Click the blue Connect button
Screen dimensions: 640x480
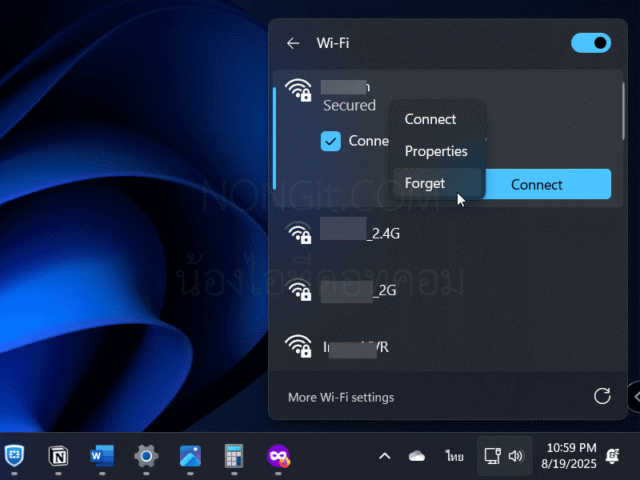click(547, 184)
